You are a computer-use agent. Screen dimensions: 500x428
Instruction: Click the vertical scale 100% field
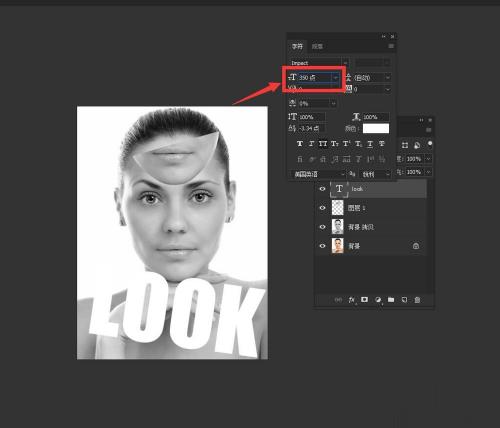tap(312, 117)
